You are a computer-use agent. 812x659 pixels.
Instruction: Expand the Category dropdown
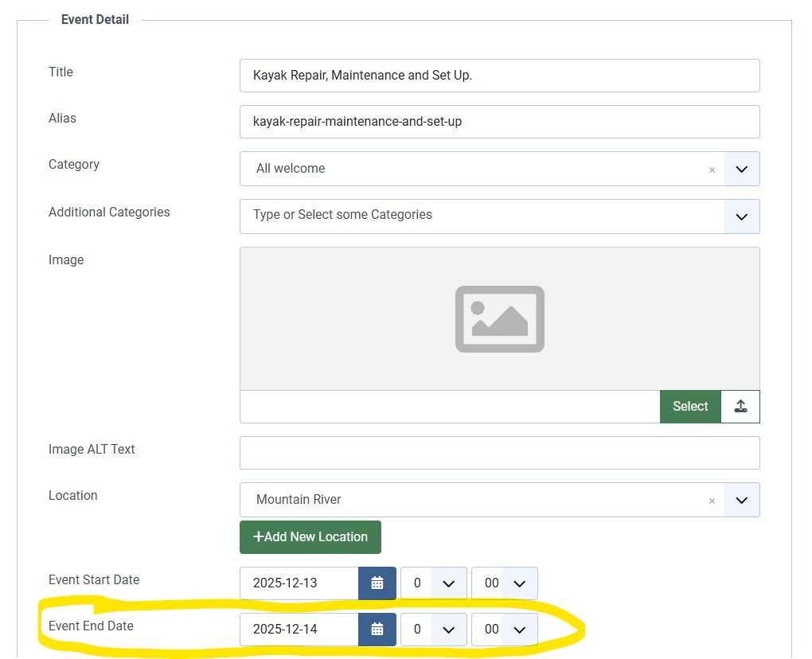(741, 170)
